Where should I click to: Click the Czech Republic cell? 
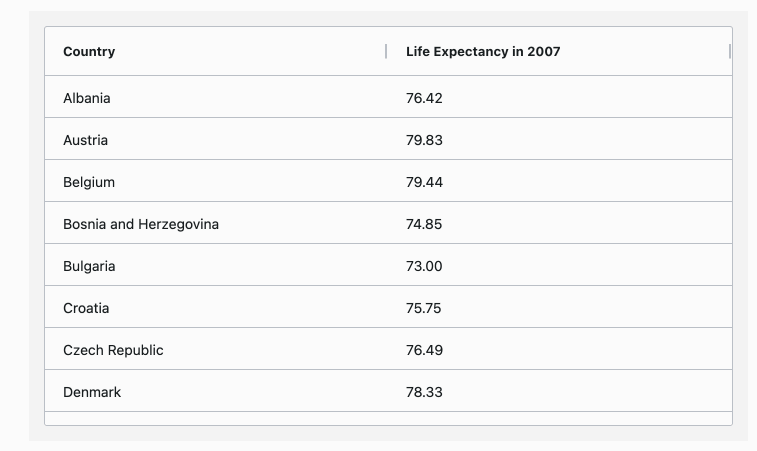[x=113, y=350]
